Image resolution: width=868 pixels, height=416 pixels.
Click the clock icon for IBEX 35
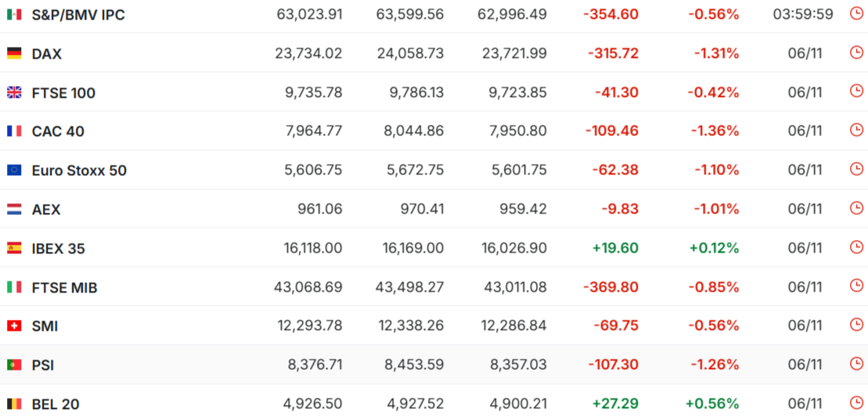pos(856,247)
